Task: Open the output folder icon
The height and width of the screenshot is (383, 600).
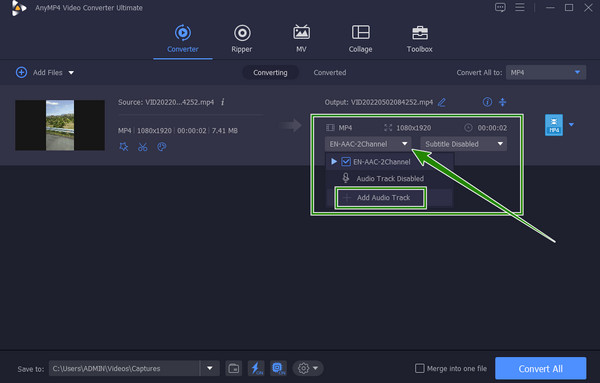Action: pos(233,368)
